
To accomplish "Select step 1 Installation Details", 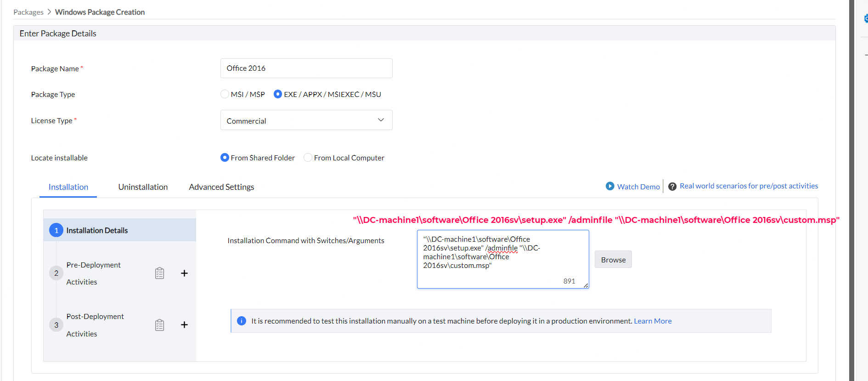I will [120, 230].
